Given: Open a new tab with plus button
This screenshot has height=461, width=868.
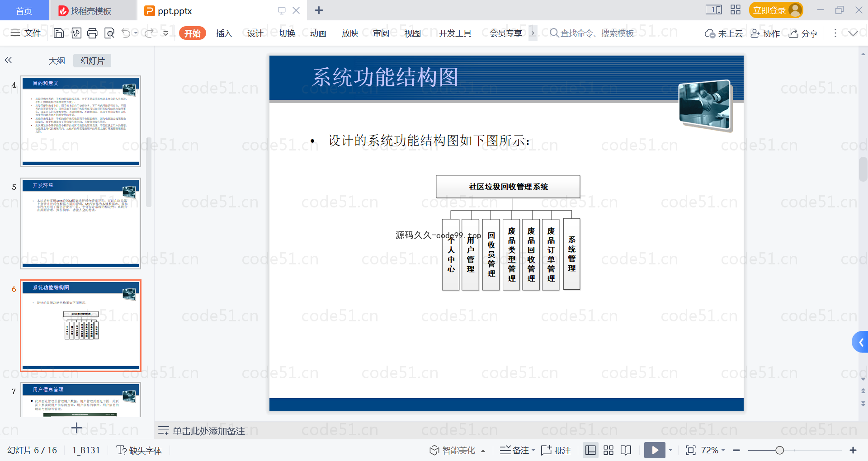Looking at the screenshot, I should coord(319,10).
